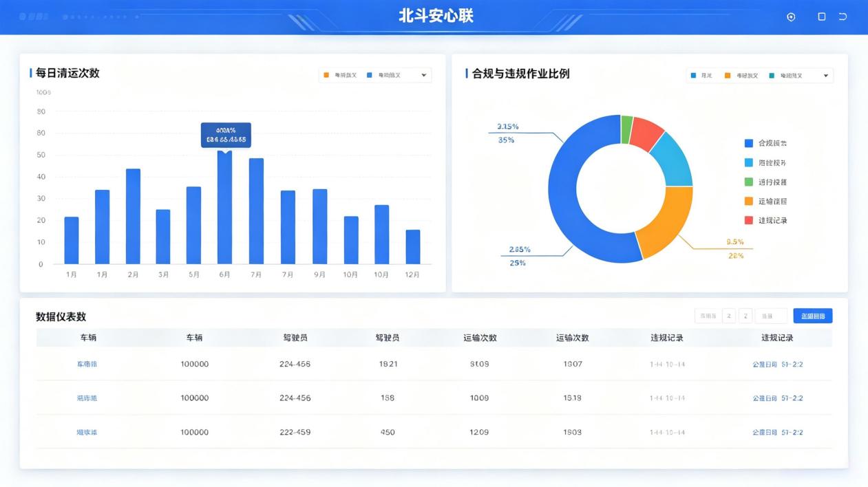Click the return arrow icon in header
Viewport: 868px width, 487px height.
click(843, 17)
